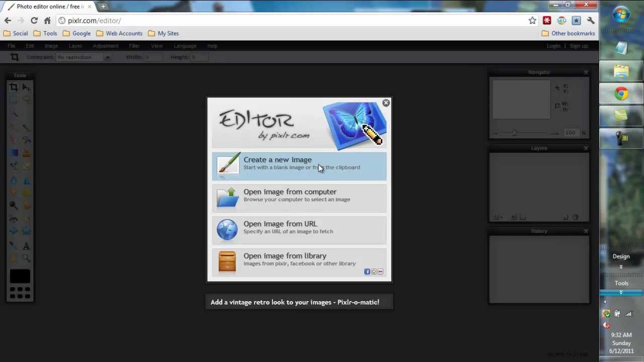Open Windows Start orb
Screen dimensions: 644x362
pos(621,14)
